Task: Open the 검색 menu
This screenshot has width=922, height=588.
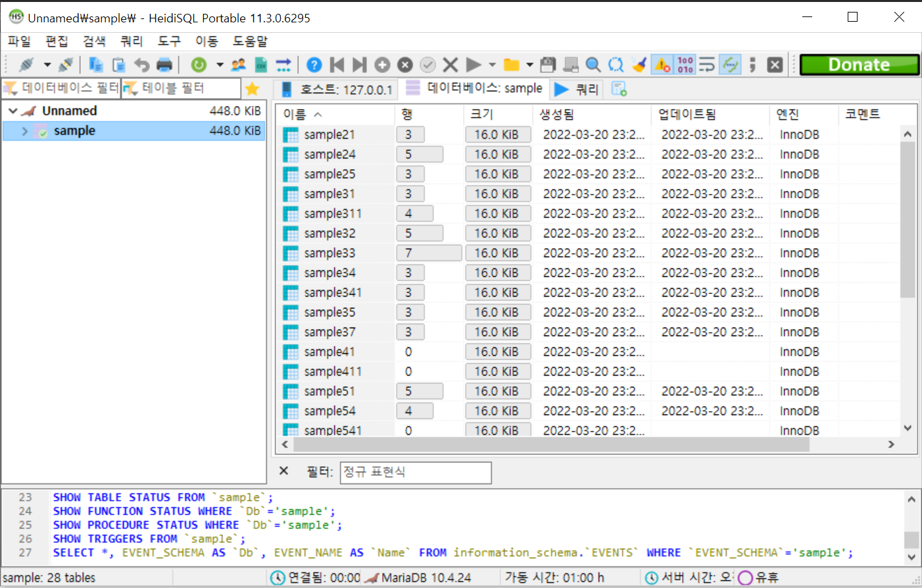Action: [x=94, y=41]
